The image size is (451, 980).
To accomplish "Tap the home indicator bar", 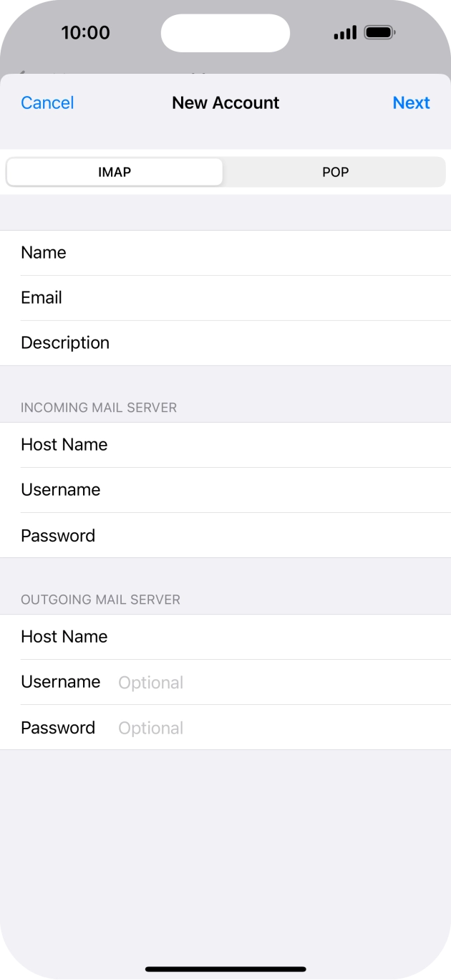I will pyautogui.click(x=225, y=966).
